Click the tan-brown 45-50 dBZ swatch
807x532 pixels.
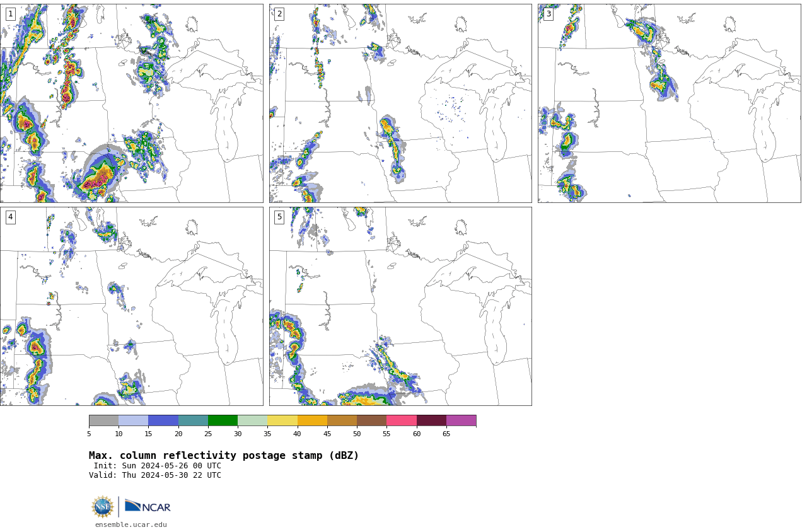[x=342, y=420]
